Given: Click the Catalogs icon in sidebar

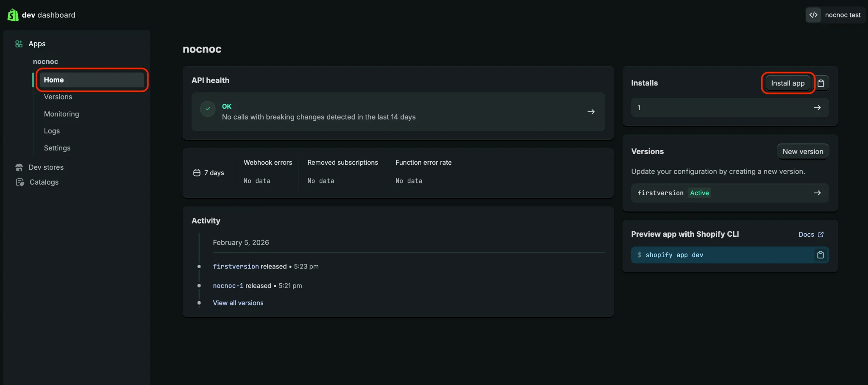Looking at the screenshot, I should pos(20,183).
